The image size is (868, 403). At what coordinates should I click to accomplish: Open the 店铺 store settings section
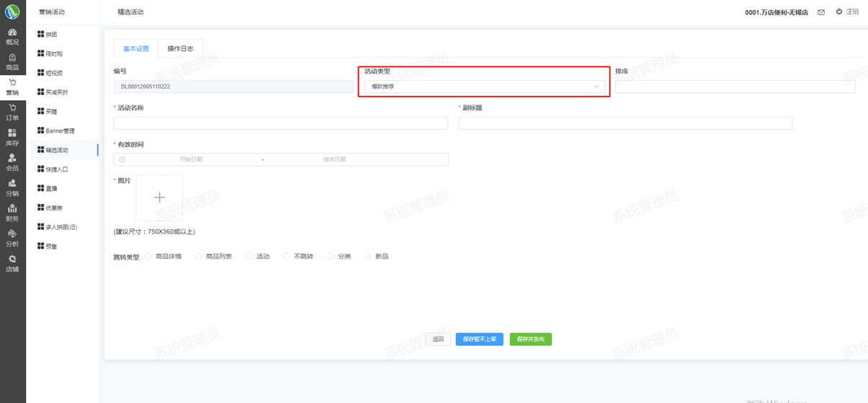tap(12, 264)
